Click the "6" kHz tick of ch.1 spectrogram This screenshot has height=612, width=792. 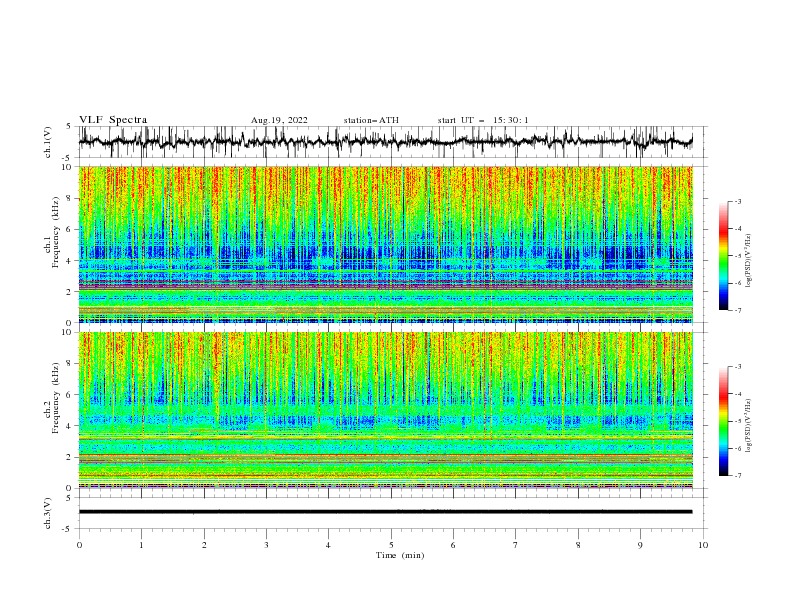tap(69, 229)
